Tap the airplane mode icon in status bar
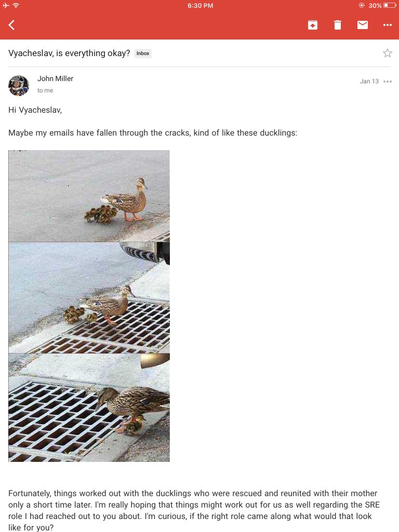Image resolution: width=399 pixels, height=532 pixels. (6, 5)
